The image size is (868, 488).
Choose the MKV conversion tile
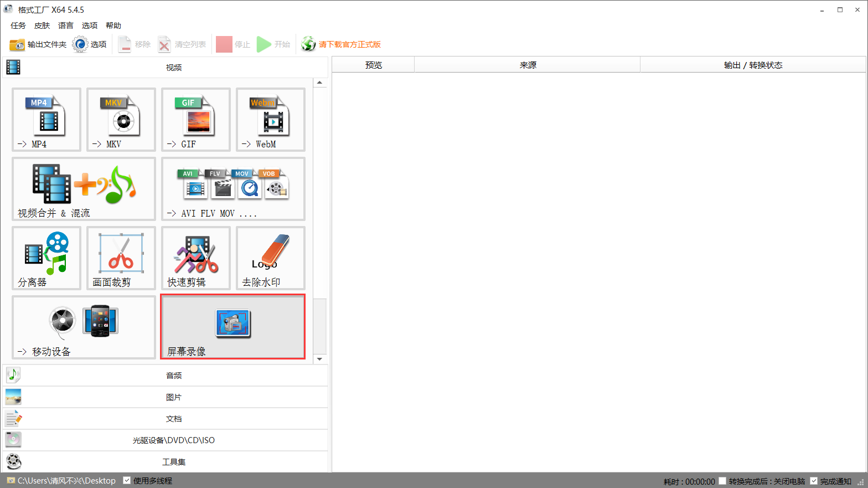click(x=121, y=120)
